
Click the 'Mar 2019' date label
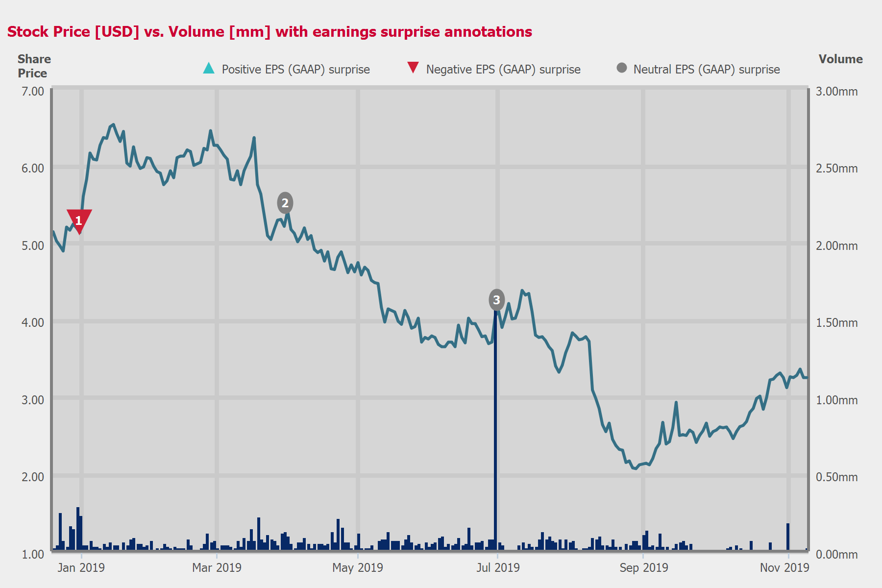(217, 567)
